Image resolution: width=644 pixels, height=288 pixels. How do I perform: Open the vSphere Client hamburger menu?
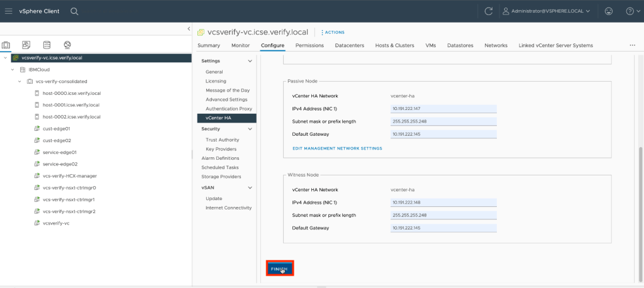tap(9, 11)
